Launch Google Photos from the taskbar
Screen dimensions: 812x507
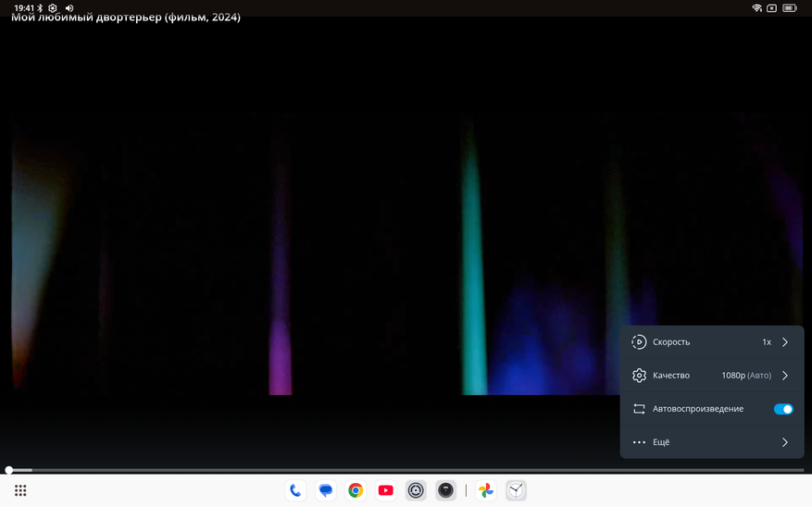[486, 490]
